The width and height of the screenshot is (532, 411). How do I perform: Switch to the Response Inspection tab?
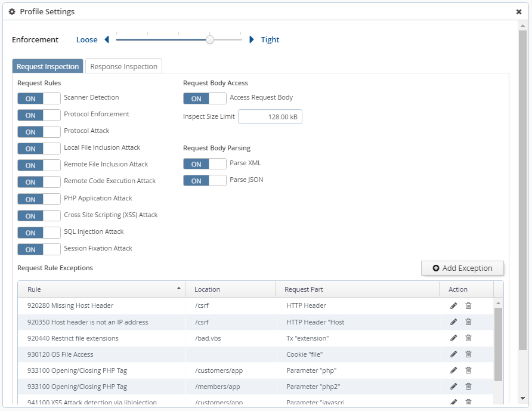point(123,66)
